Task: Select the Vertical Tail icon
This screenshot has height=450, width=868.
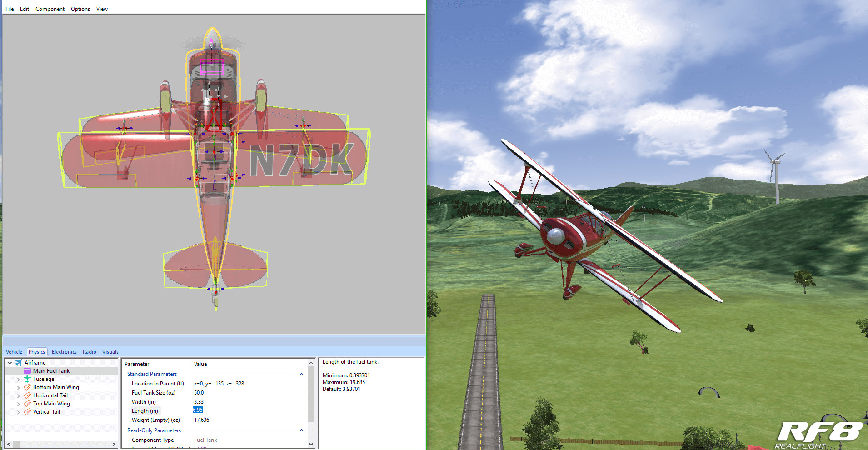Action: tap(26, 411)
